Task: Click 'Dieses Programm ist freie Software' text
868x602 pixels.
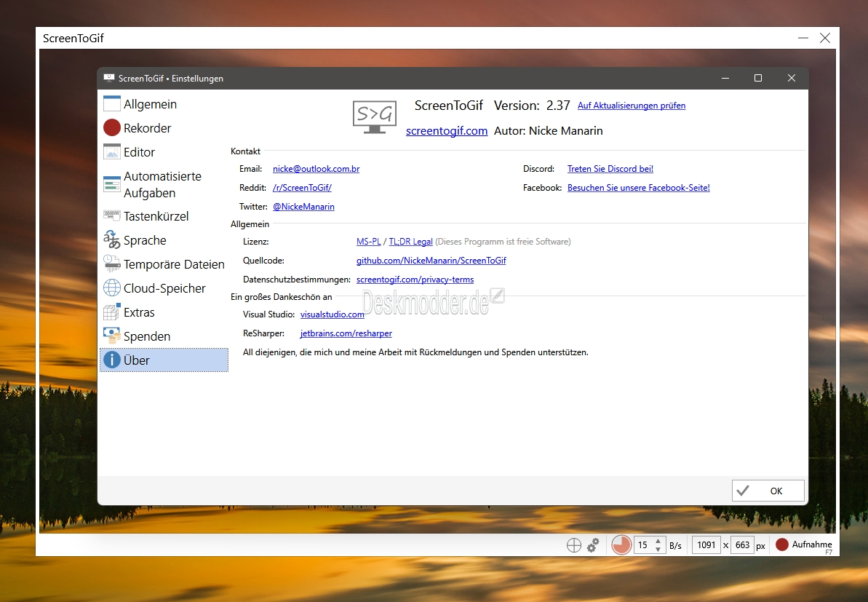Action: coord(503,242)
